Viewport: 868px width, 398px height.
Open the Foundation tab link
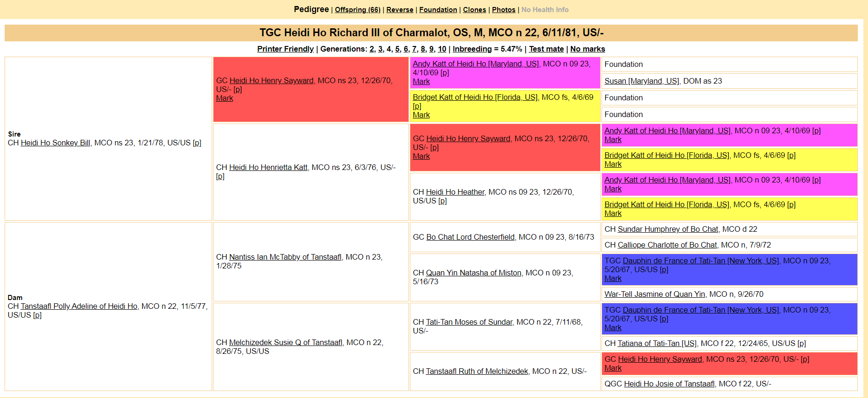coord(438,10)
